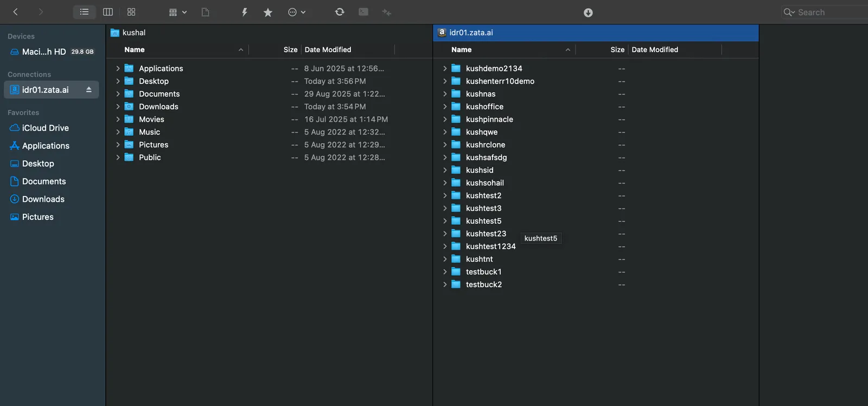This screenshot has height=406, width=868.
Task: Expand the kushdemo2134 bucket
Action: click(x=445, y=68)
